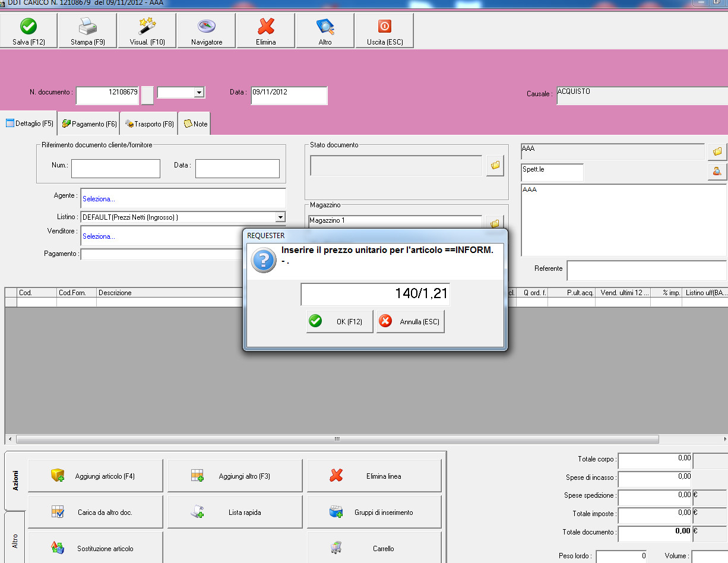Click the Pagamento input field
This screenshot has height=563, width=728.
click(162, 254)
